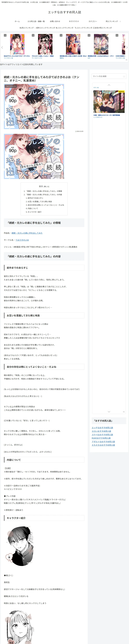Click the carousel item ranked number 2
129x644 pixels.
[x=45, y=44]
